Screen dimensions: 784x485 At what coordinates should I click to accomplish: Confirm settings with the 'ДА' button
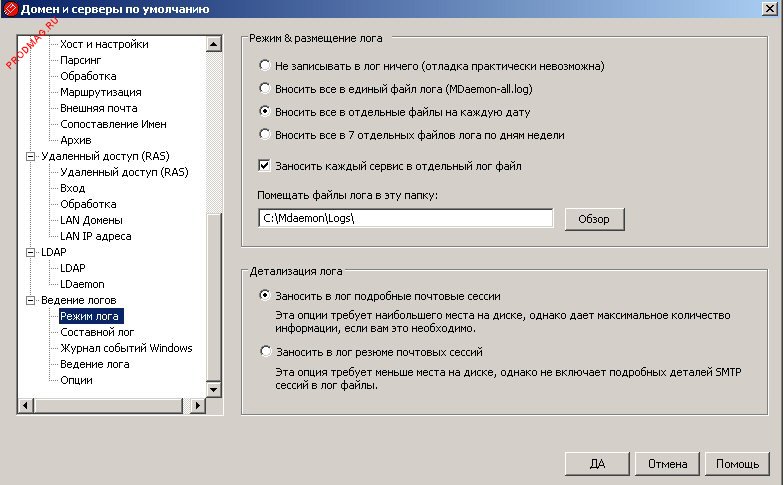point(596,464)
